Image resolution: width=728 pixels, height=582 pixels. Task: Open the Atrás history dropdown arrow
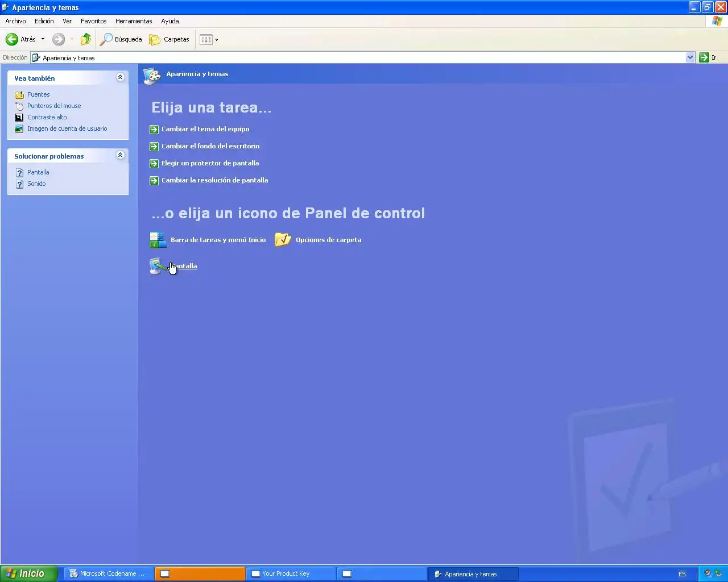click(x=43, y=39)
